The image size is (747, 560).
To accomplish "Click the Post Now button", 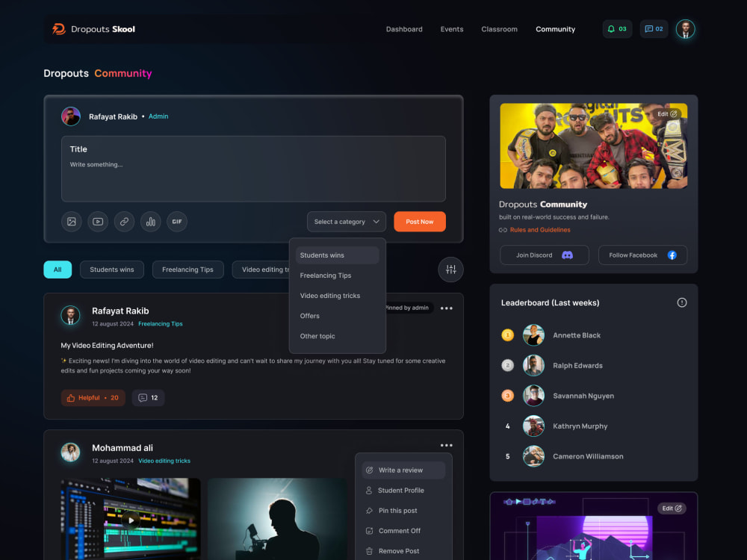I will point(420,222).
